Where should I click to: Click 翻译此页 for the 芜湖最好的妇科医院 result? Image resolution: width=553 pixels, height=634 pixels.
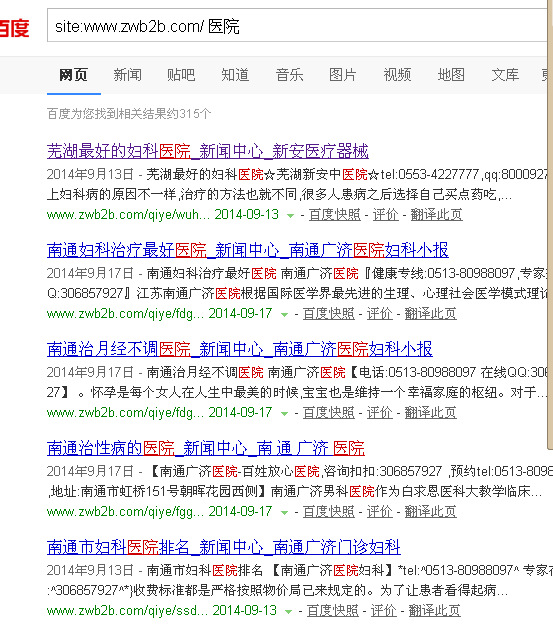pyautogui.click(x=437, y=215)
